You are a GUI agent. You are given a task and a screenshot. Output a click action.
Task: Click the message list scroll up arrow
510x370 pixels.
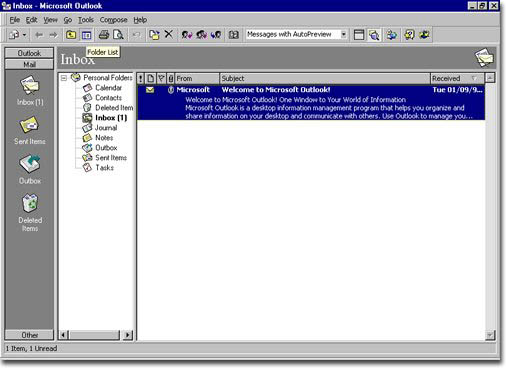pos(490,78)
